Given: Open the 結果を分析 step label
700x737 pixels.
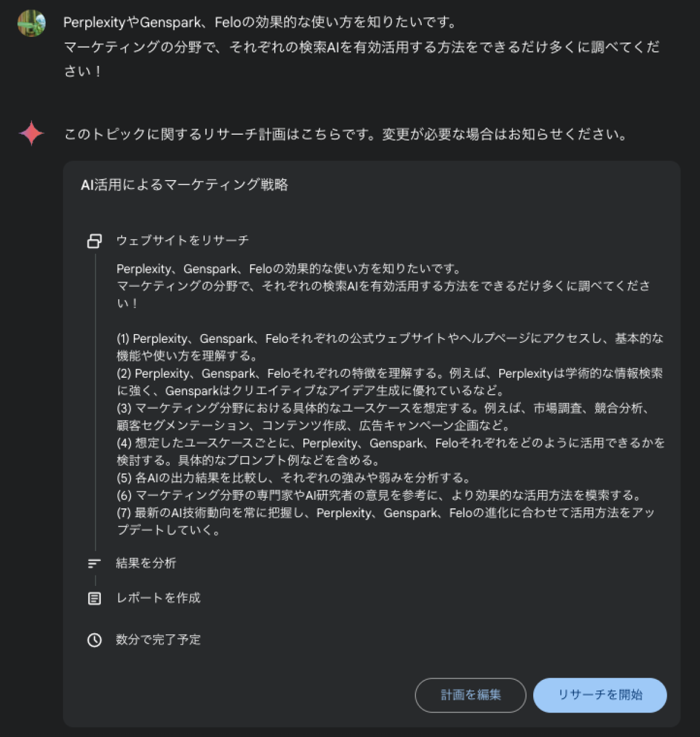Looking at the screenshot, I should click(x=146, y=563).
